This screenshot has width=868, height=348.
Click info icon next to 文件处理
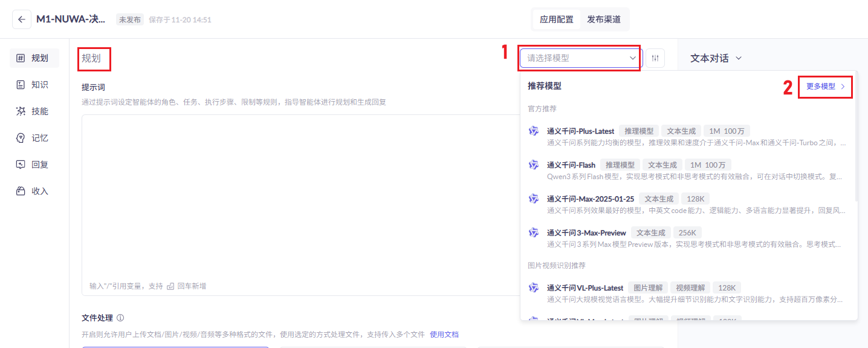click(120, 318)
